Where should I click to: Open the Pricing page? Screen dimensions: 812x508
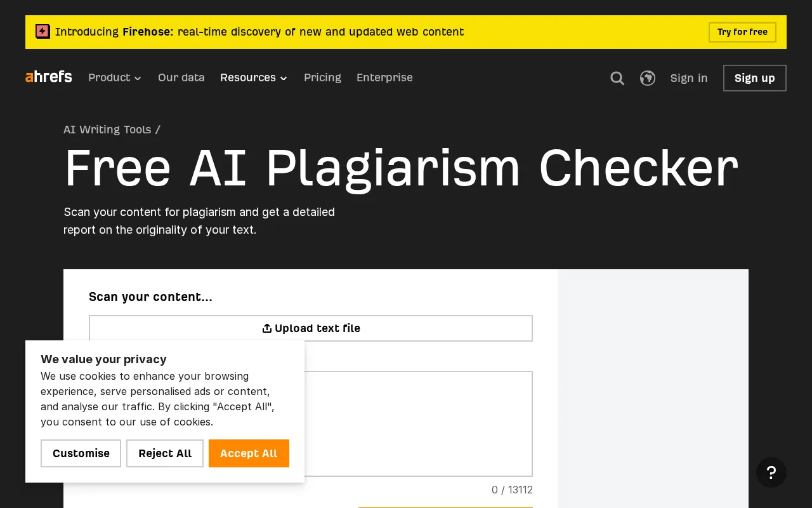point(322,77)
